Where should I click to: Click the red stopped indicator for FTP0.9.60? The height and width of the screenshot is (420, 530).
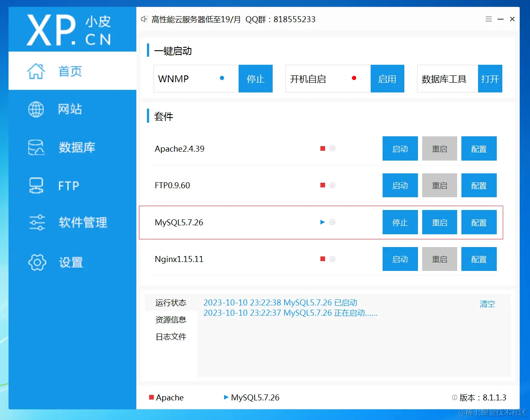323,185
